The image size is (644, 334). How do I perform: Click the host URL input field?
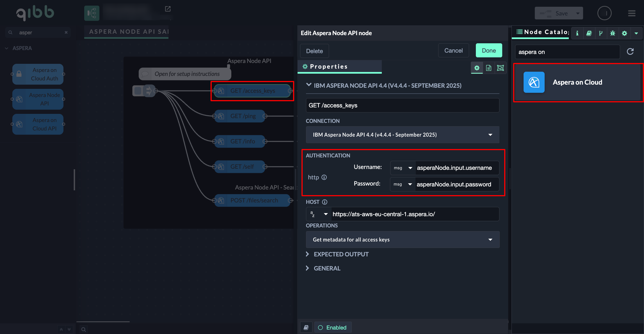[415, 214]
